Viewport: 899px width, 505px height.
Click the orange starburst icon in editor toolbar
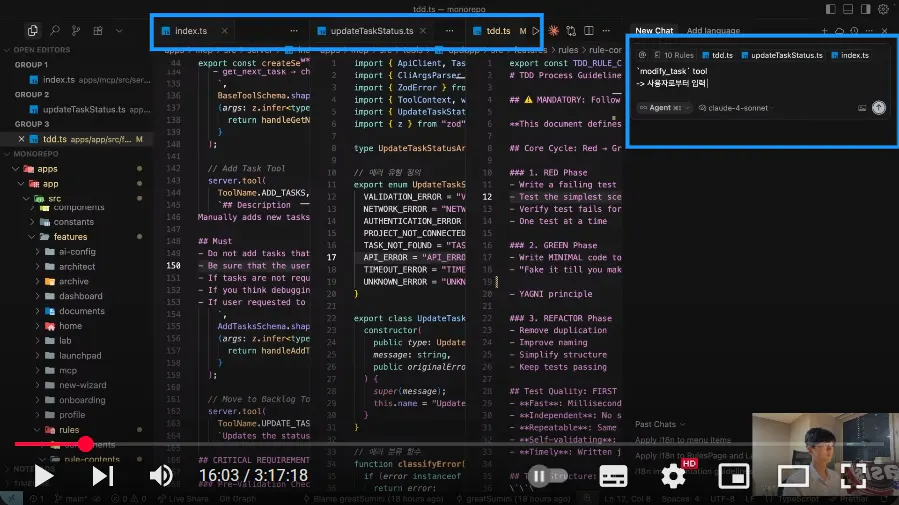coord(553,31)
